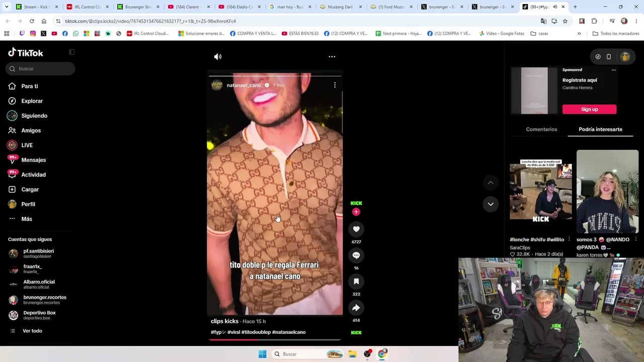Click the Sign up button

pyautogui.click(x=589, y=109)
